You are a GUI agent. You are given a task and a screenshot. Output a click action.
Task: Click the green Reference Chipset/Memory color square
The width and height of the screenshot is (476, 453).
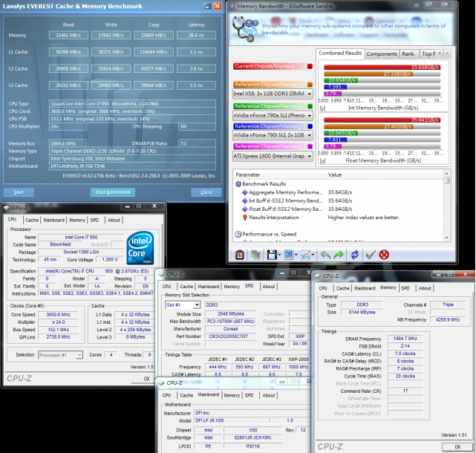pos(310,106)
